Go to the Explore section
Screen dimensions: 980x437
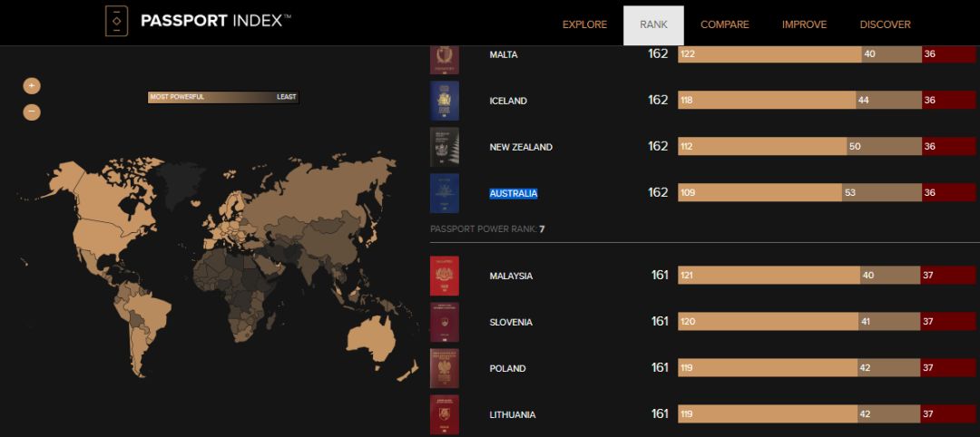pos(584,25)
